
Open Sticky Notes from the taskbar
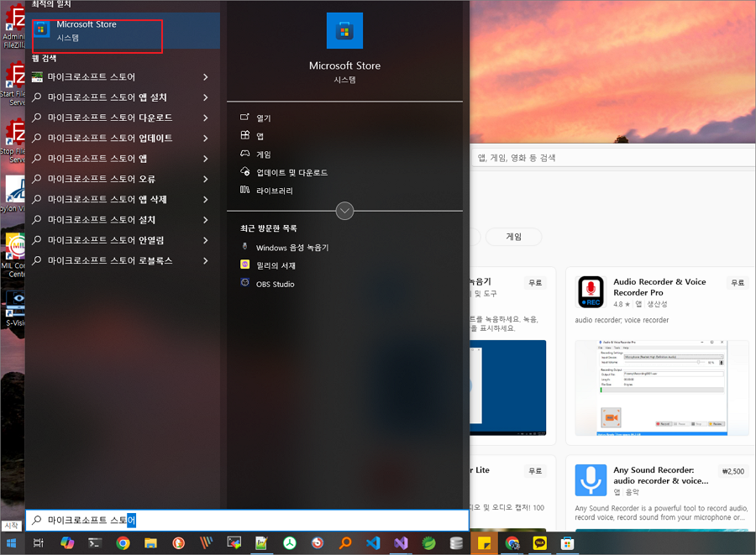click(x=484, y=543)
